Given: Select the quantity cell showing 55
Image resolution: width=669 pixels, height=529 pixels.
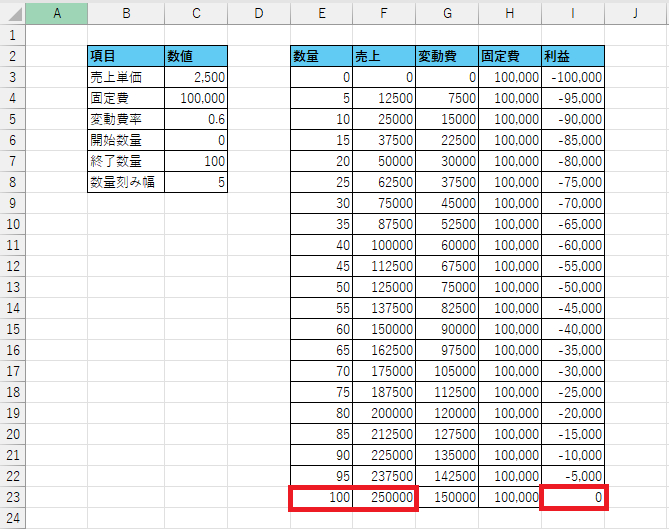Looking at the screenshot, I should 322,308.
